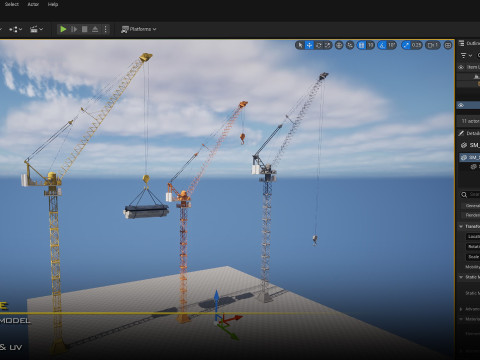Image resolution: width=480 pixels, height=360 pixels.
Task: Open grid snap size value 10
Action: (370, 45)
